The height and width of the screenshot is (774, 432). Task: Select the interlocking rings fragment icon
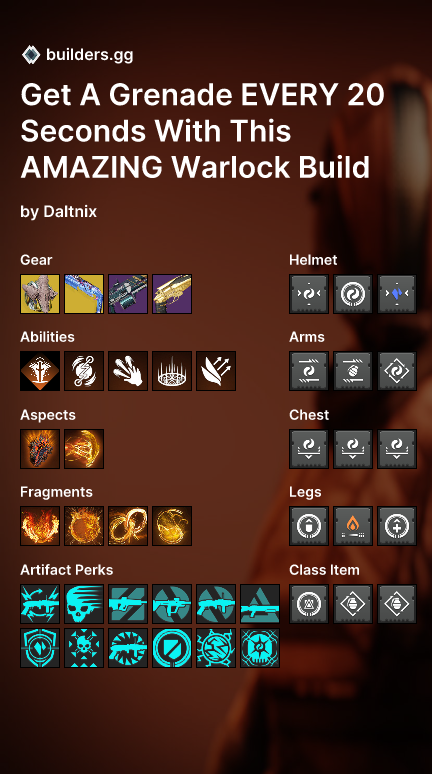128,526
